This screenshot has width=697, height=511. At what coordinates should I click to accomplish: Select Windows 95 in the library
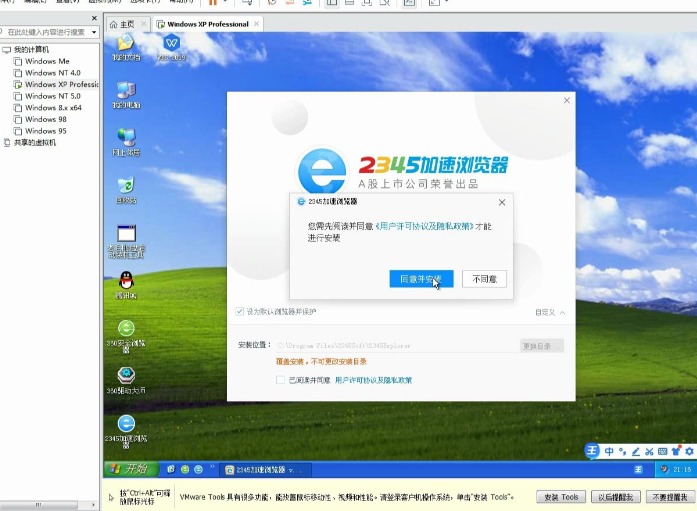click(45, 131)
